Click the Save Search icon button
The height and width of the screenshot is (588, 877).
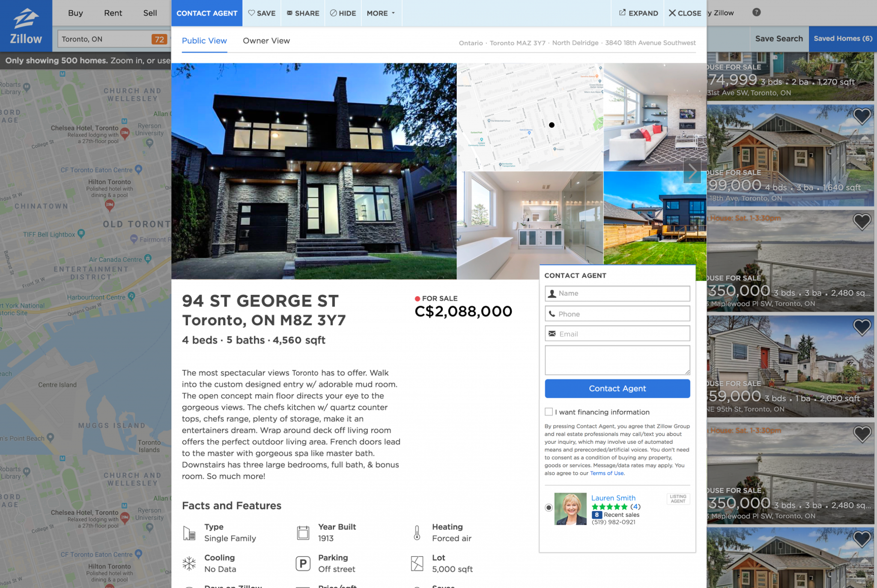point(777,39)
